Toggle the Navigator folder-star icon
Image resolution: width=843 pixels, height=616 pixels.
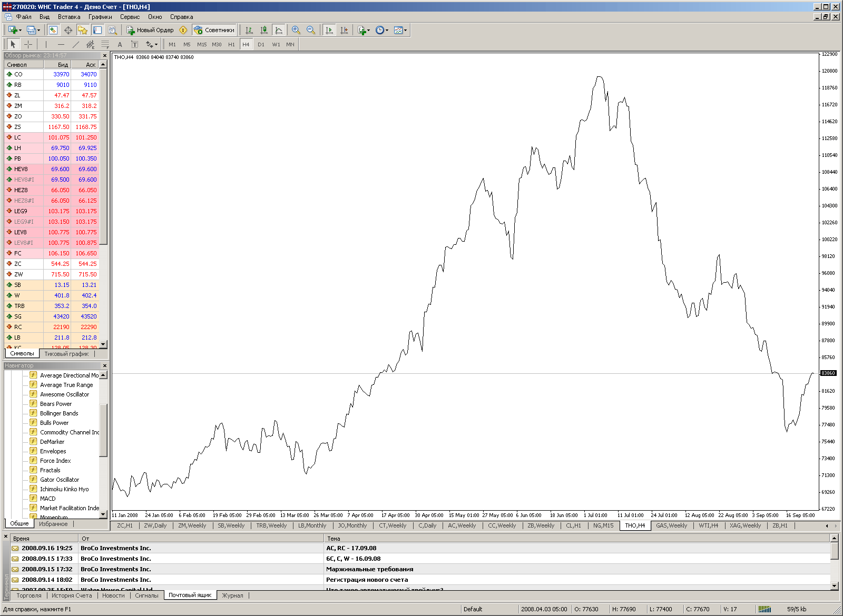pyautogui.click(x=83, y=30)
